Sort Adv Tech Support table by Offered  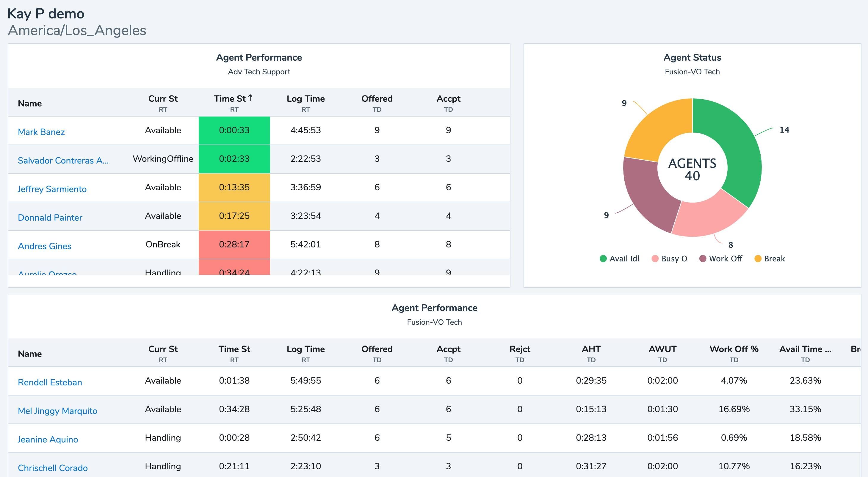(x=377, y=99)
